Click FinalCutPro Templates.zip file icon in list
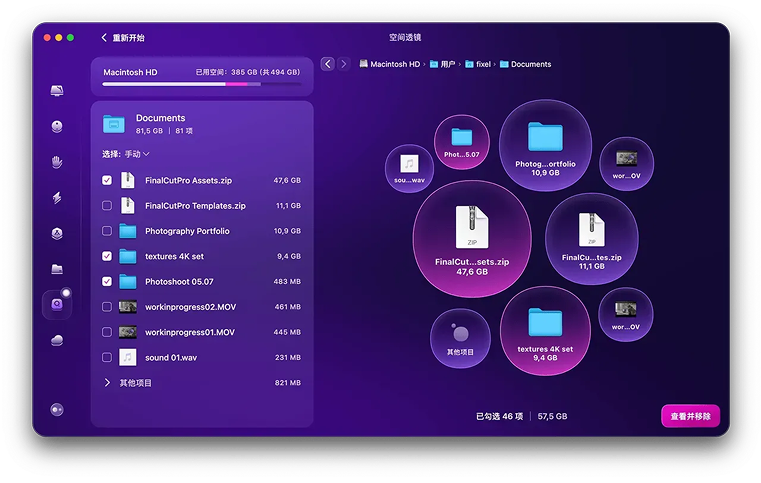Screen dimensions: 761x483 [127, 205]
